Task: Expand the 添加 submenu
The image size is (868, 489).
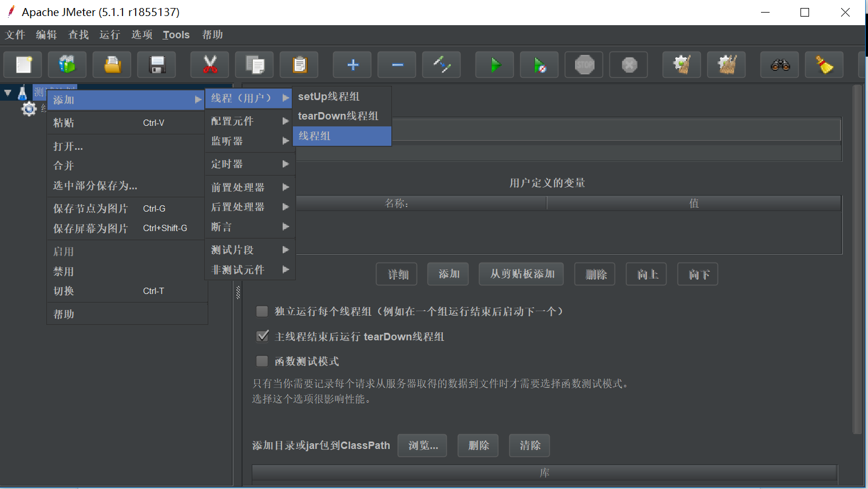Action: click(127, 100)
